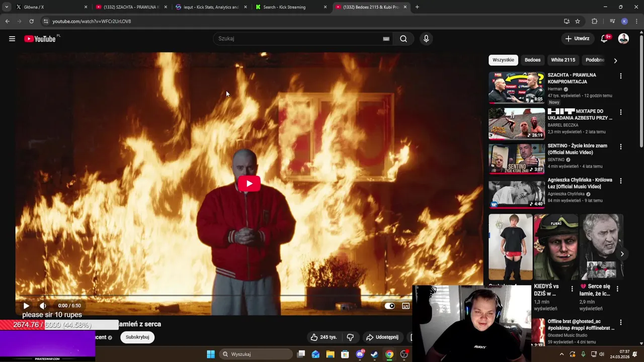Open more options for the MIXTAPE video
644x362 pixels.
coord(620,112)
